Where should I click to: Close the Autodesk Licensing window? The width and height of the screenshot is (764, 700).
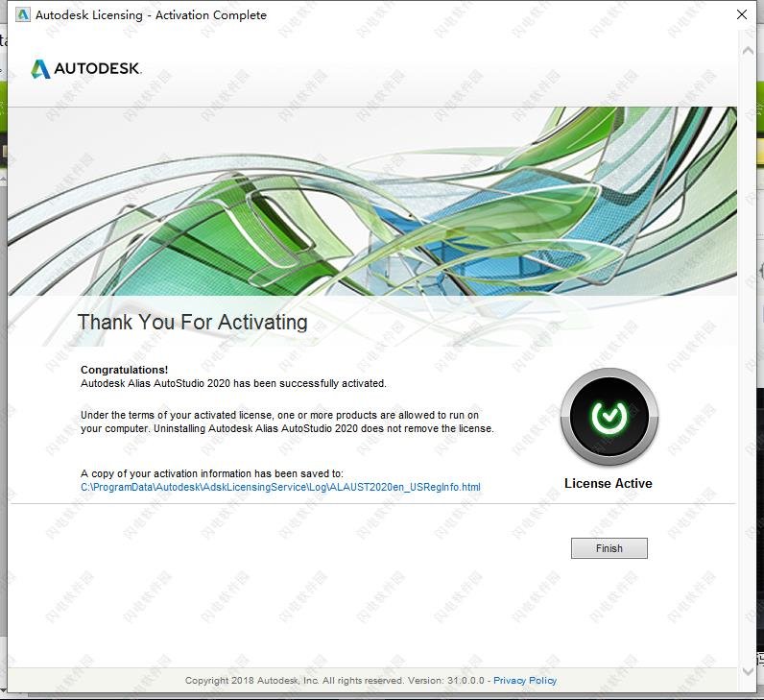[x=742, y=14]
